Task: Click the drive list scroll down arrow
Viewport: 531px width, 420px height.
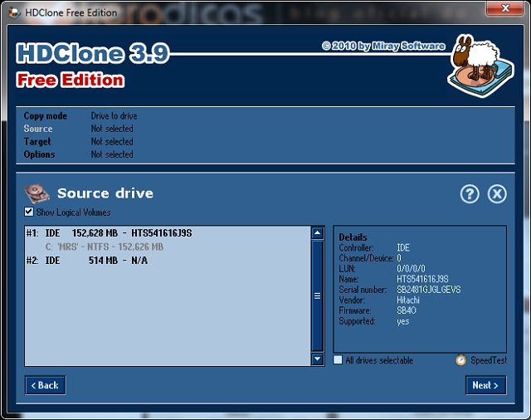Action: click(x=317, y=359)
